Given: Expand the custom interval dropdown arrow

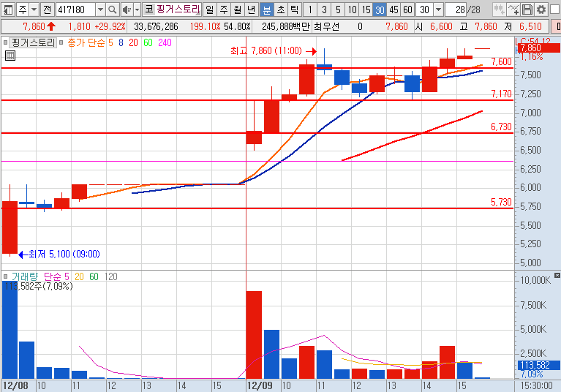Looking at the screenshot, I should [x=438, y=10].
